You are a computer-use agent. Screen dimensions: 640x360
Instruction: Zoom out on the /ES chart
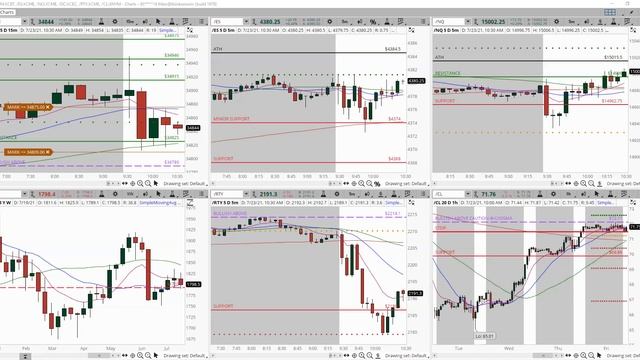pyautogui.click(x=369, y=184)
